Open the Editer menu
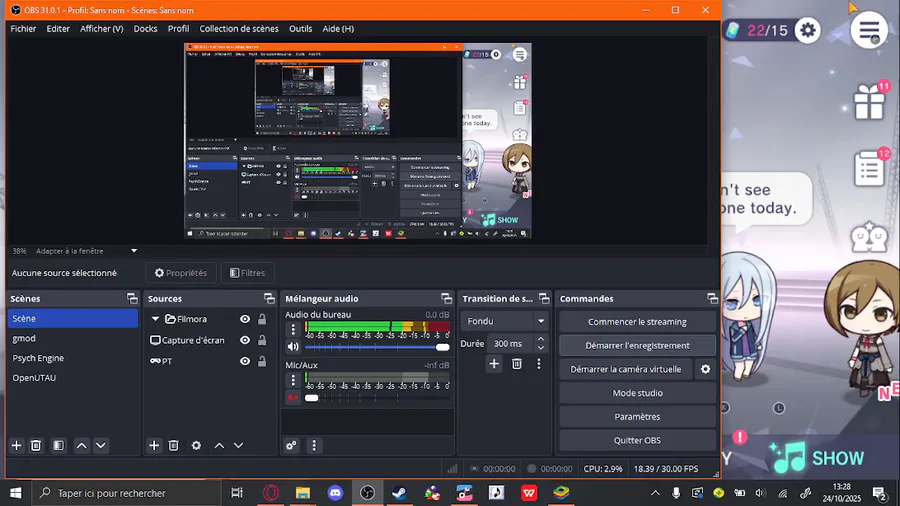900x506 pixels. pyautogui.click(x=58, y=29)
